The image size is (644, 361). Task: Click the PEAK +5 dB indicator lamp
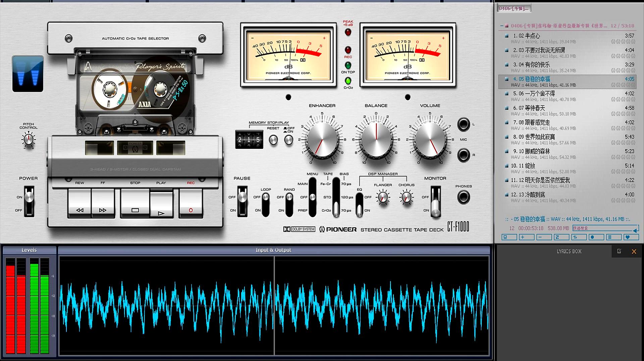pyautogui.click(x=348, y=32)
